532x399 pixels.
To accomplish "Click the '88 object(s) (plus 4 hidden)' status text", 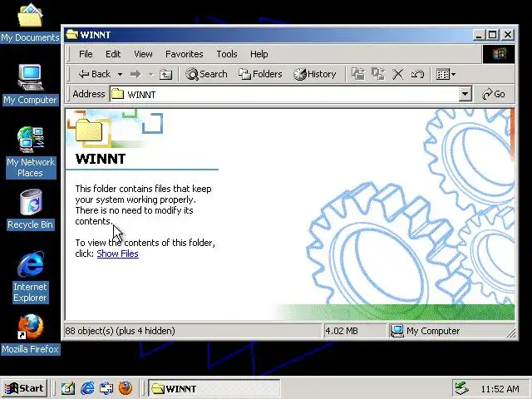I will pyautogui.click(x=120, y=331).
